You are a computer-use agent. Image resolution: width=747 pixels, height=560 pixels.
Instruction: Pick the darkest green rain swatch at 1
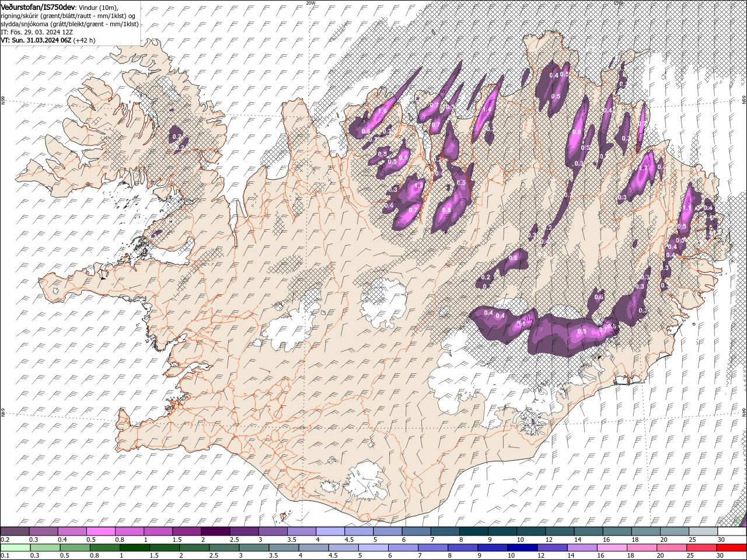point(135,548)
